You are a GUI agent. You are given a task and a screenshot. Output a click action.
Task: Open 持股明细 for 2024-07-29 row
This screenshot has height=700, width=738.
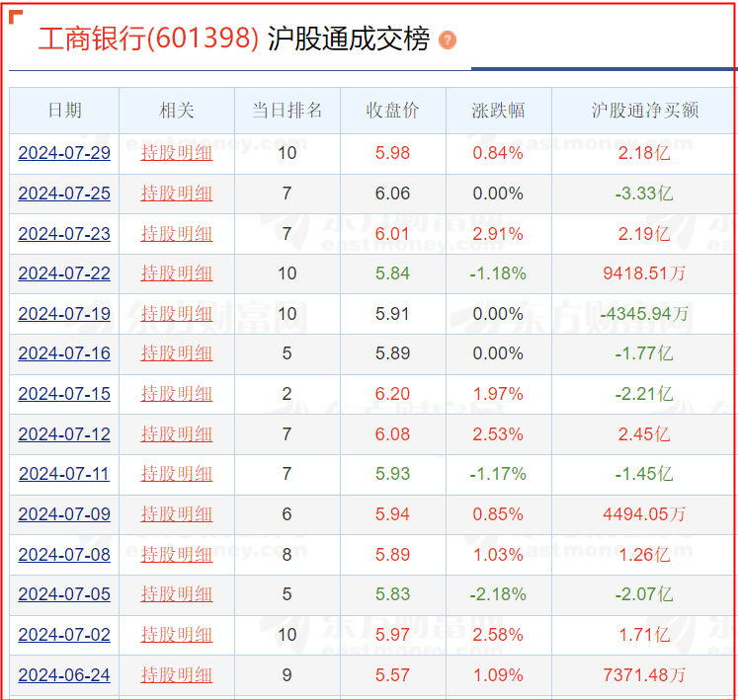[x=177, y=153]
